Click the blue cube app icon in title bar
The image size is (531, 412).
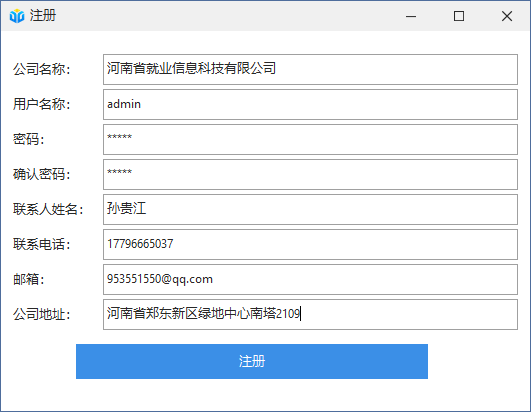[x=17, y=16]
